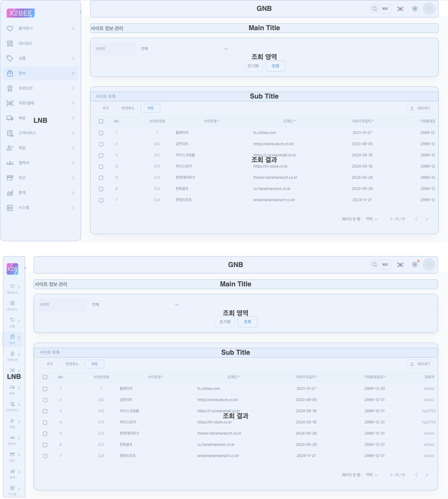Click 초기화 button in the expanded-sidebar layout

tap(253, 66)
